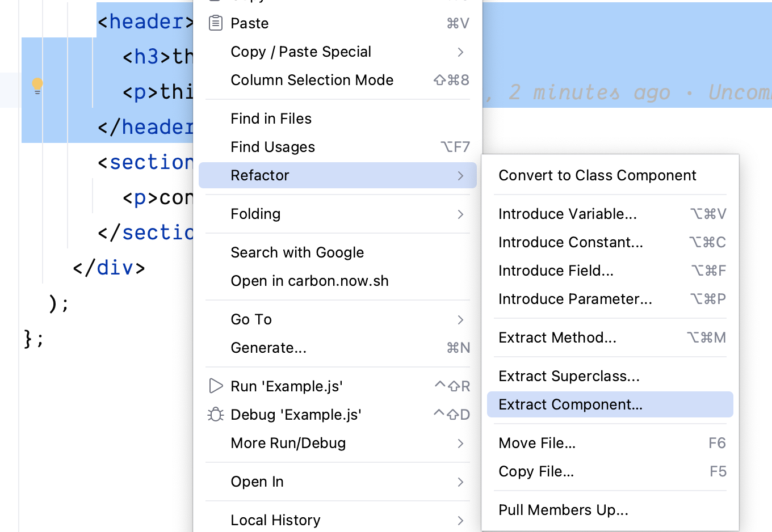Expand the Folding submenu chevron
This screenshot has width=772, height=532.
click(x=461, y=214)
